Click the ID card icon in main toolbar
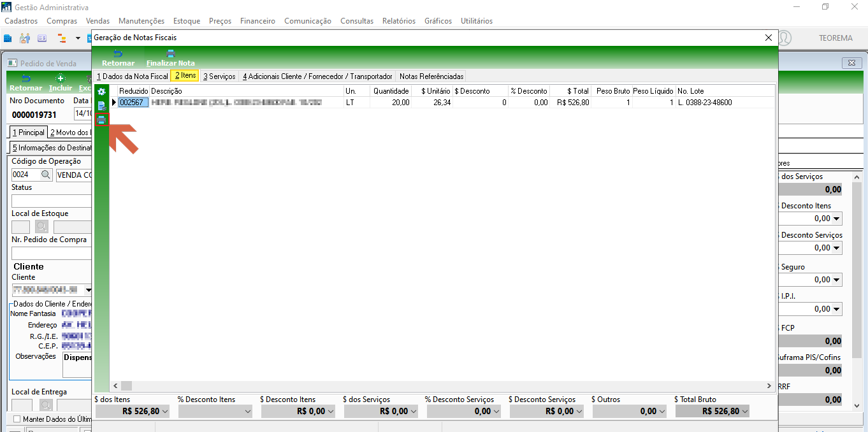Viewport: 868px width, 432px height. point(42,38)
